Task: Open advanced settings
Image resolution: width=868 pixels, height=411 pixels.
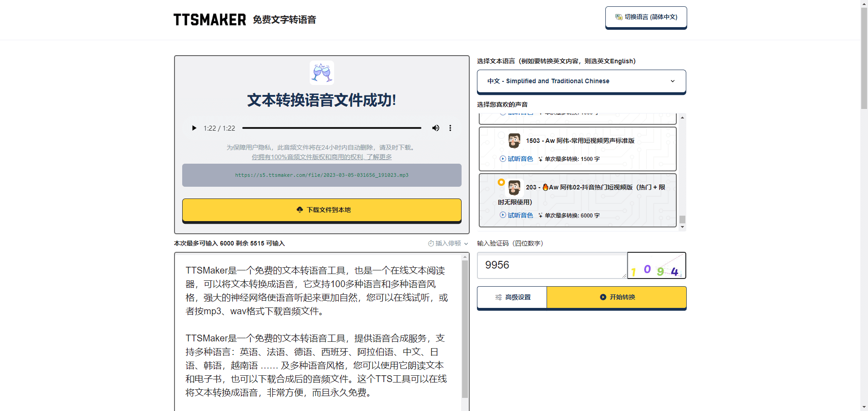Action: click(512, 297)
